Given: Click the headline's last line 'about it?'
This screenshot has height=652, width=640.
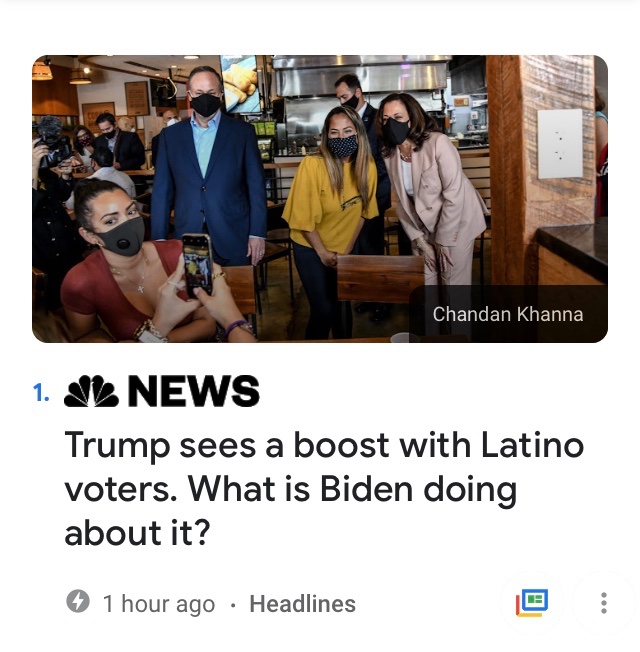Looking at the screenshot, I should (137, 533).
